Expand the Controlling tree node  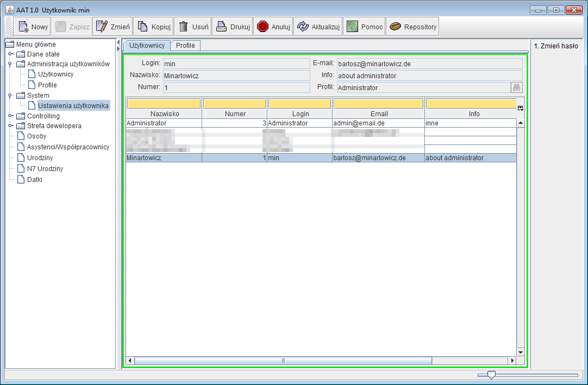[10, 116]
